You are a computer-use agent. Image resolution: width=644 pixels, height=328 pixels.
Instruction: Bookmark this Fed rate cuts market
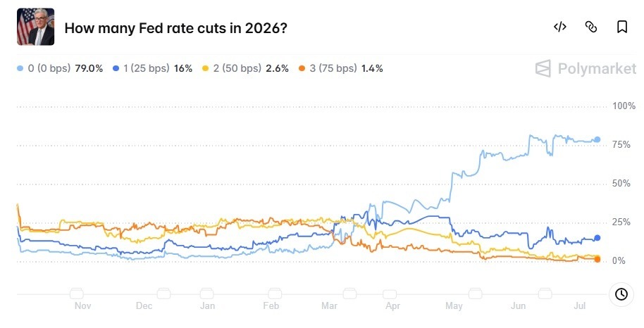622,27
